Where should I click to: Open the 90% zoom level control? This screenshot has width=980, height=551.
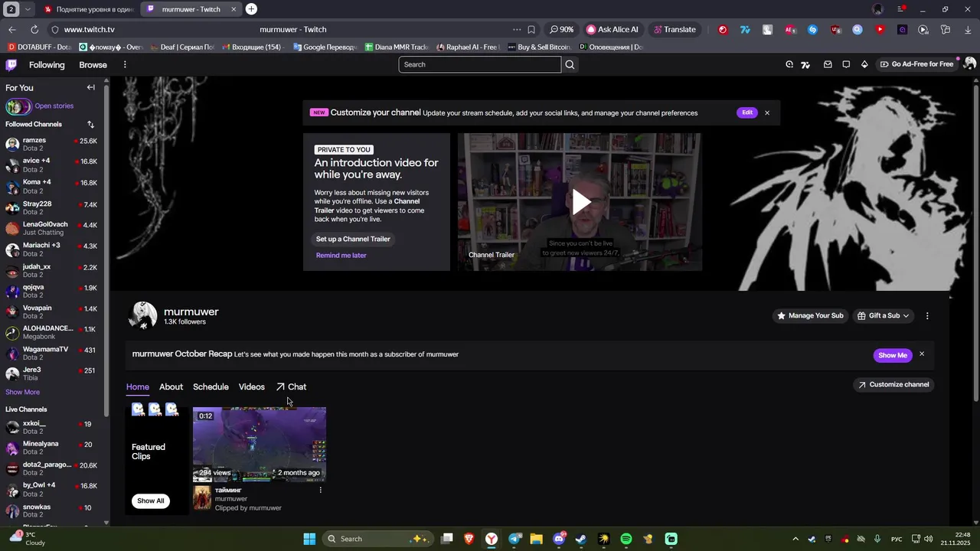[561, 30]
